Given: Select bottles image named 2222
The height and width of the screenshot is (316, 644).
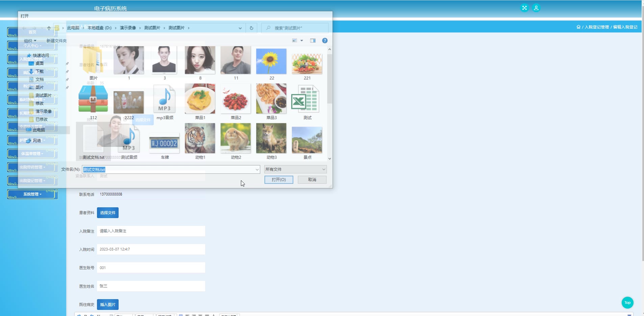Looking at the screenshot, I should pos(129,105).
